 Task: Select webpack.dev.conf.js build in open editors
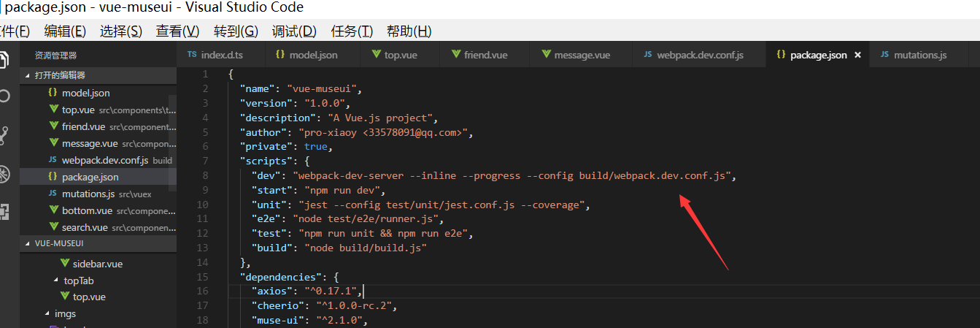click(99, 160)
